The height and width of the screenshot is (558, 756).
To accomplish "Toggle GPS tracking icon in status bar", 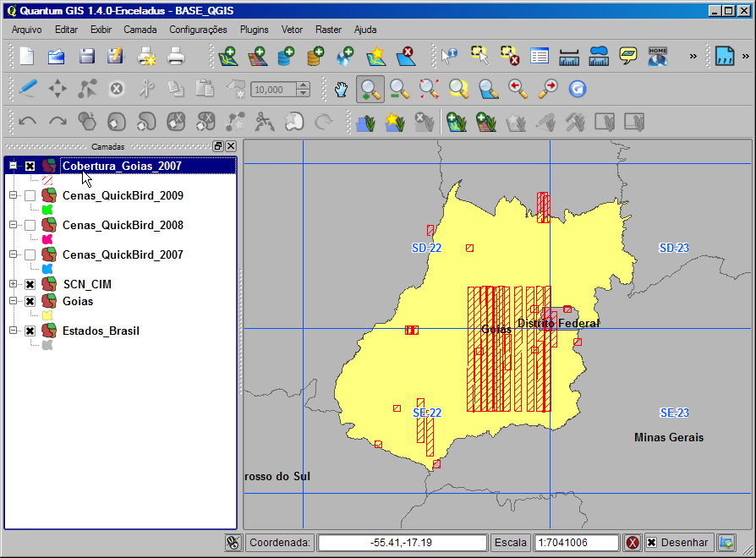I will click(233, 543).
